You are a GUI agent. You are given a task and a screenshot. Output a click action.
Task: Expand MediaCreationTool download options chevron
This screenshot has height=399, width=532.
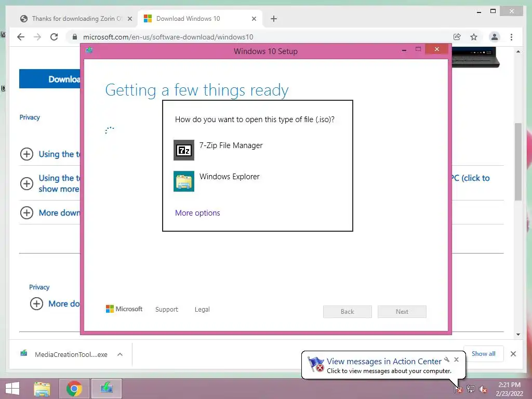(x=120, y=354)
